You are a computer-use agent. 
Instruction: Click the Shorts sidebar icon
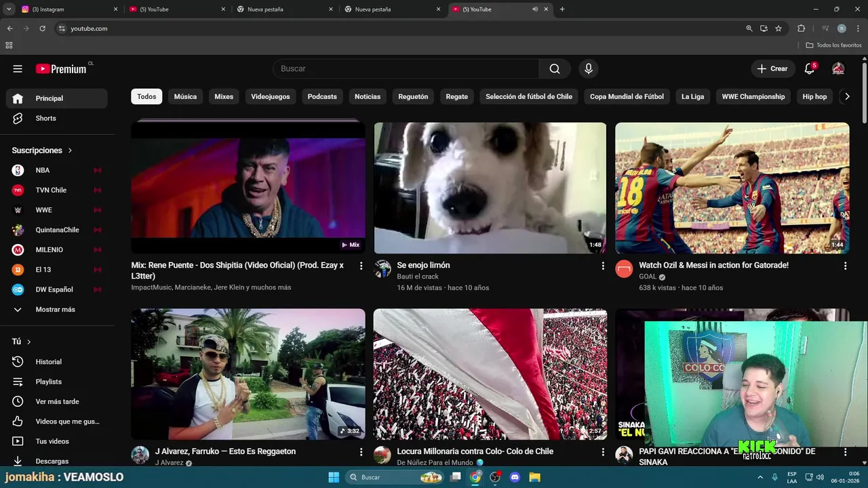(18, 118)
